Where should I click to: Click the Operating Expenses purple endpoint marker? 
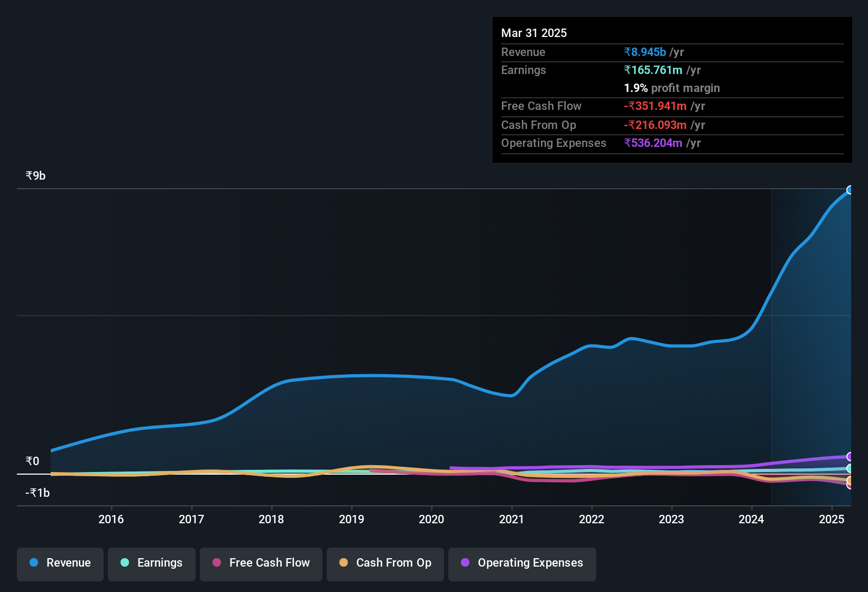[x=850, y=457]
